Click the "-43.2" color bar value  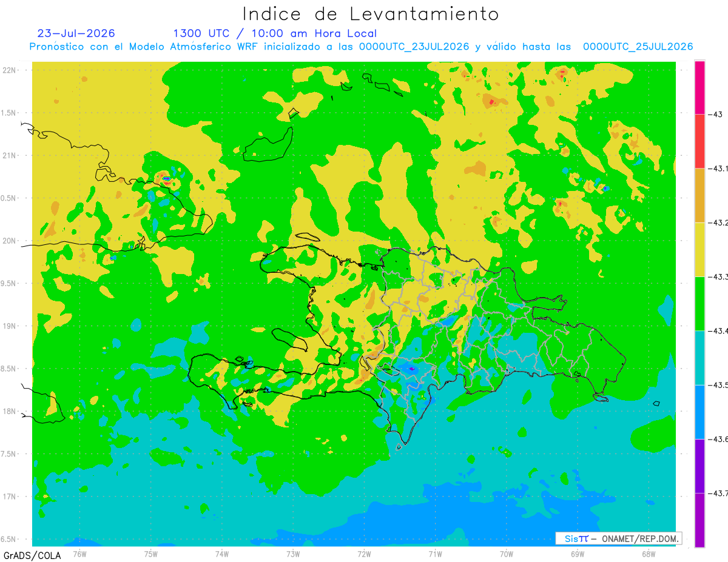coord(718,222)
